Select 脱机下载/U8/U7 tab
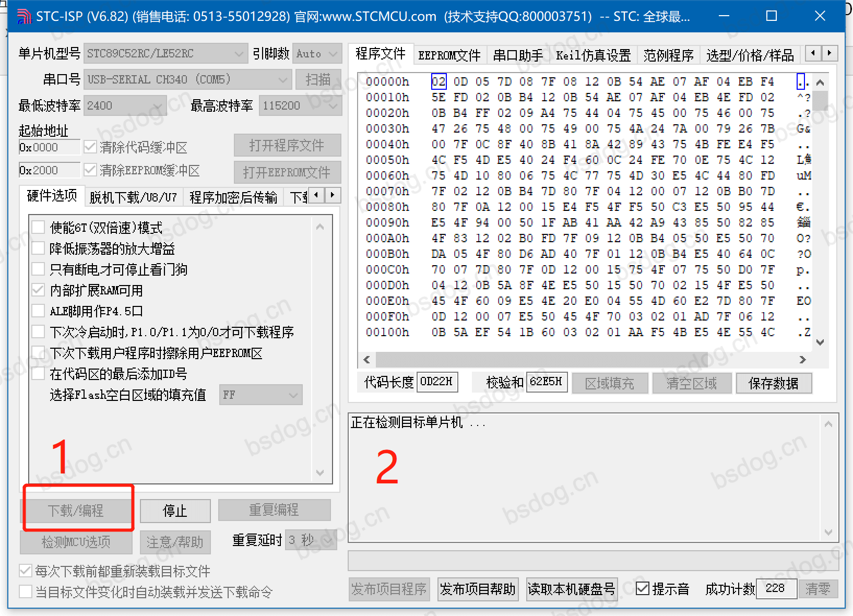This screenshot has width=853, height=616. [134, 197]
